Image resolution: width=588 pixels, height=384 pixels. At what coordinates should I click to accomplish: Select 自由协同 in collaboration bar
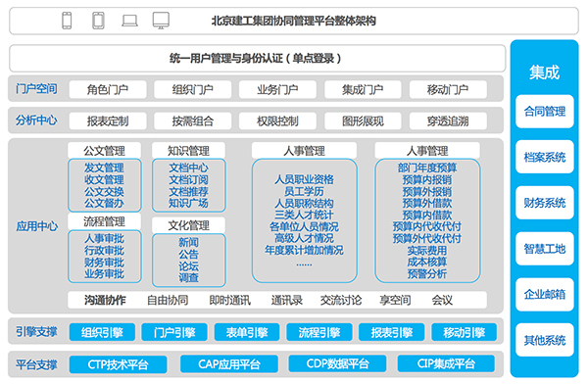coord(168,300)
